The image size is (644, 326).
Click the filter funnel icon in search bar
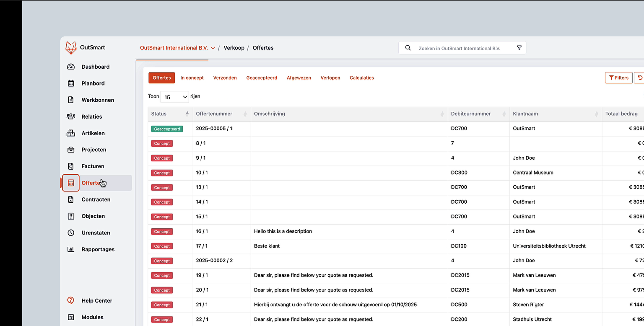[x=519, y=48]
